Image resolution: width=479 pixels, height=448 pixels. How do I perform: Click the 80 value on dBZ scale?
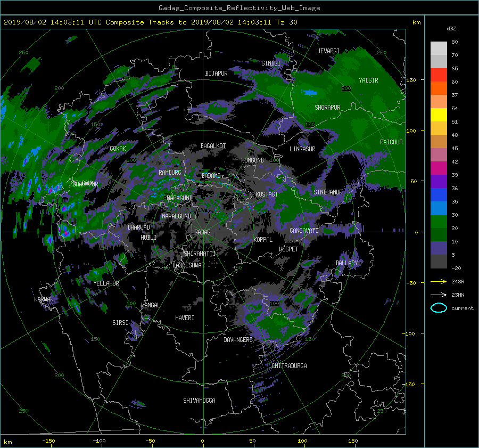pos(455,42)
